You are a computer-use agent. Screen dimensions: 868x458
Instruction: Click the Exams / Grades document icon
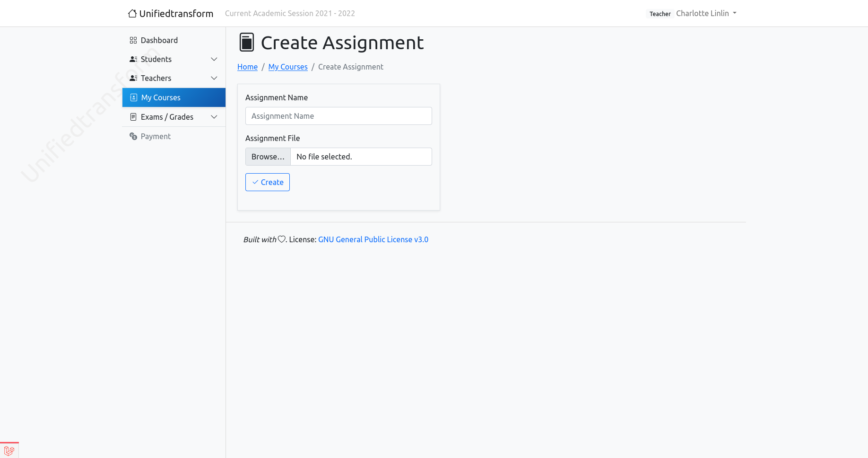pos(133,117)
